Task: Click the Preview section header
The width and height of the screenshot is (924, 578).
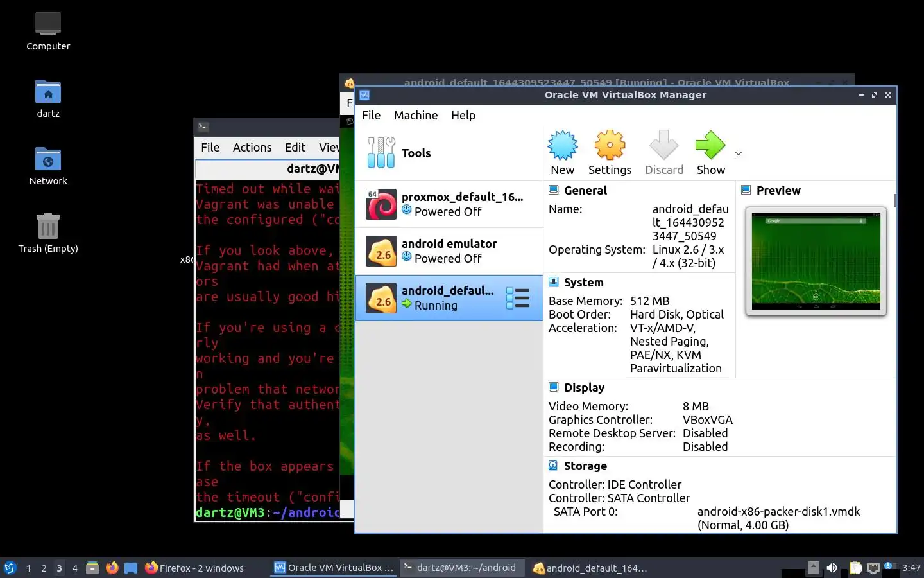Action: [778, 191]
